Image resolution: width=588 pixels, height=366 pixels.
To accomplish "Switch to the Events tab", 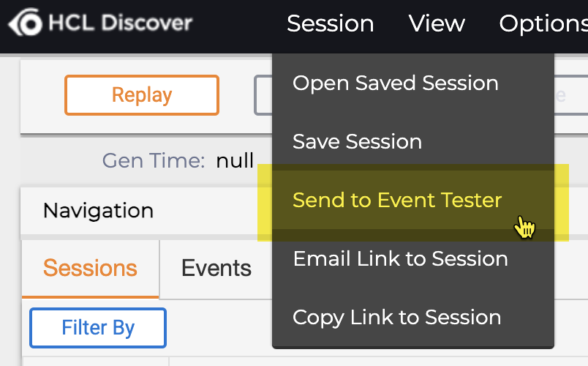I will 216,268.
